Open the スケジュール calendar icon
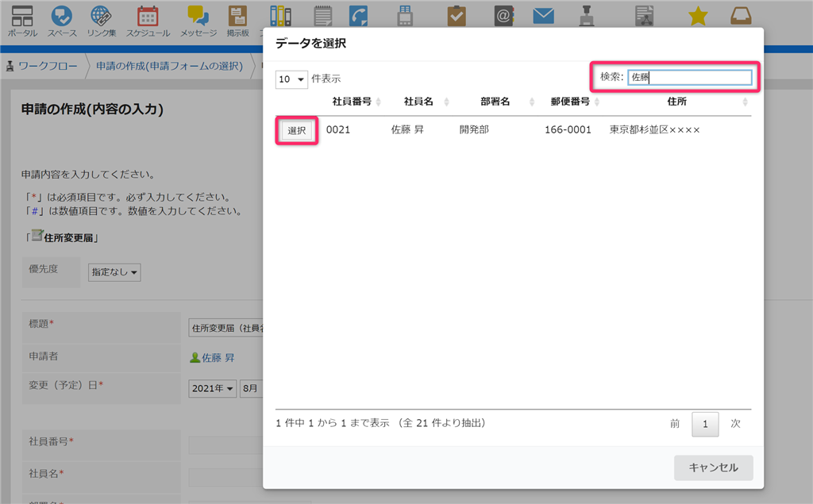This screenshot has width=813, height=504. pyautogui.click(x=148, y=21)
